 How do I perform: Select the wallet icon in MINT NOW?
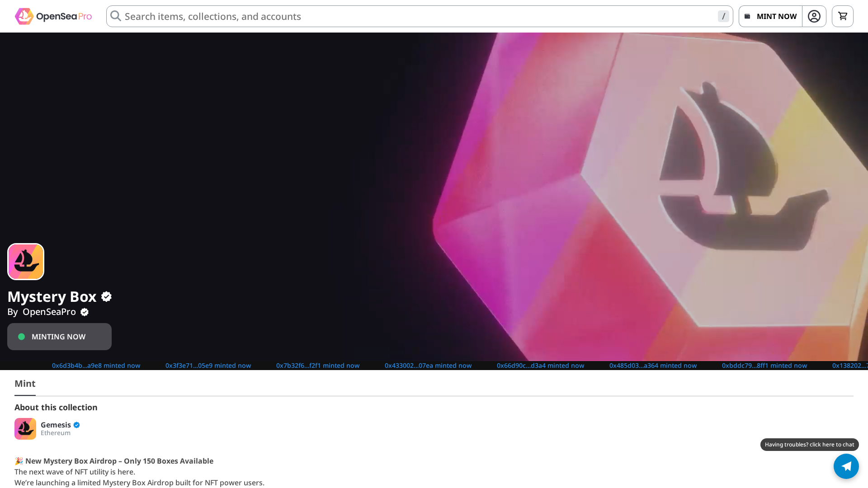(x=747, y=16)
